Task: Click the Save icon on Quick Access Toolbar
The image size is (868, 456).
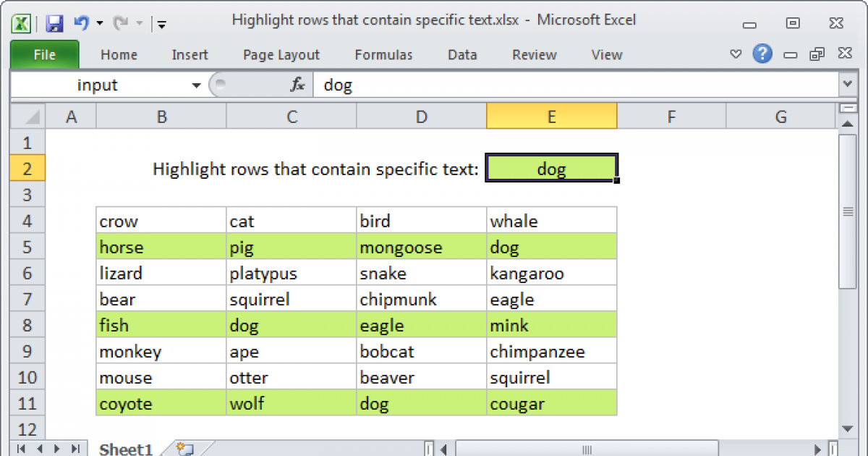Action: point(54,23)
